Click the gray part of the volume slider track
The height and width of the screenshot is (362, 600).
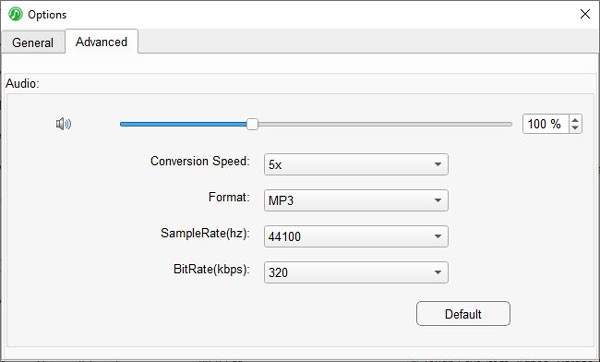pyautogui.click(x=385, y=124)
